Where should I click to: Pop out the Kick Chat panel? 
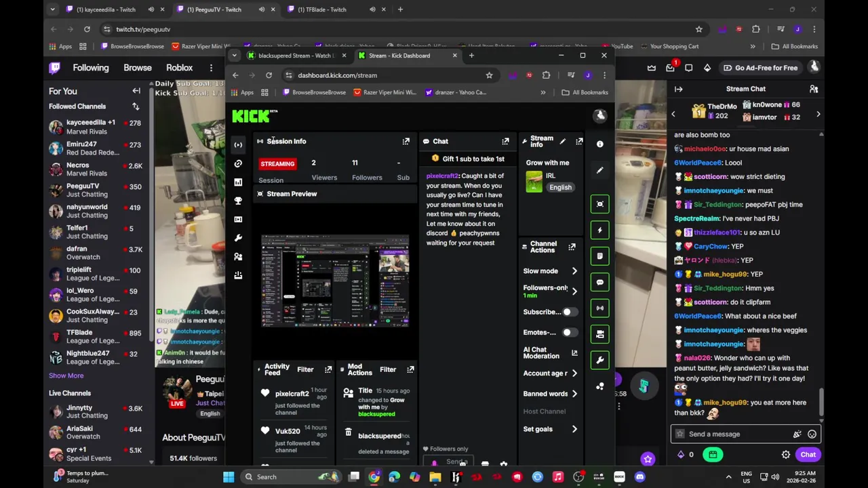(505, 141)
